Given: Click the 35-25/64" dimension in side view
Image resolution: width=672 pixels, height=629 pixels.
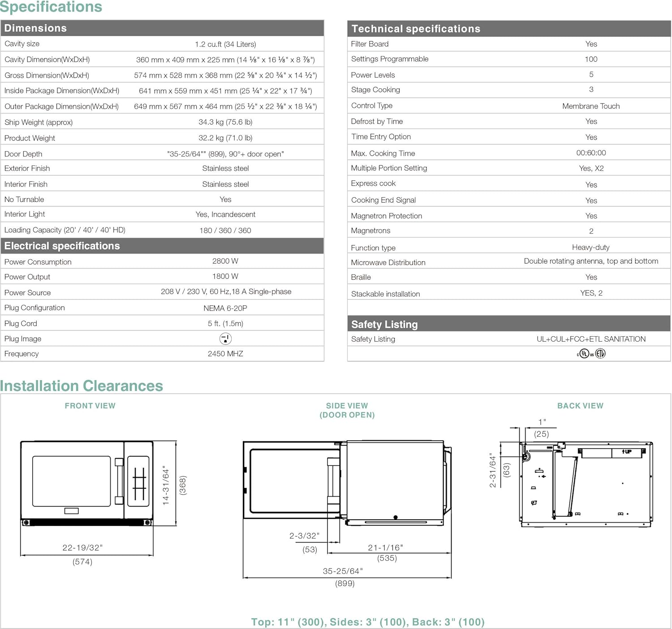Looking at the screenshot, I should point(343,571).
